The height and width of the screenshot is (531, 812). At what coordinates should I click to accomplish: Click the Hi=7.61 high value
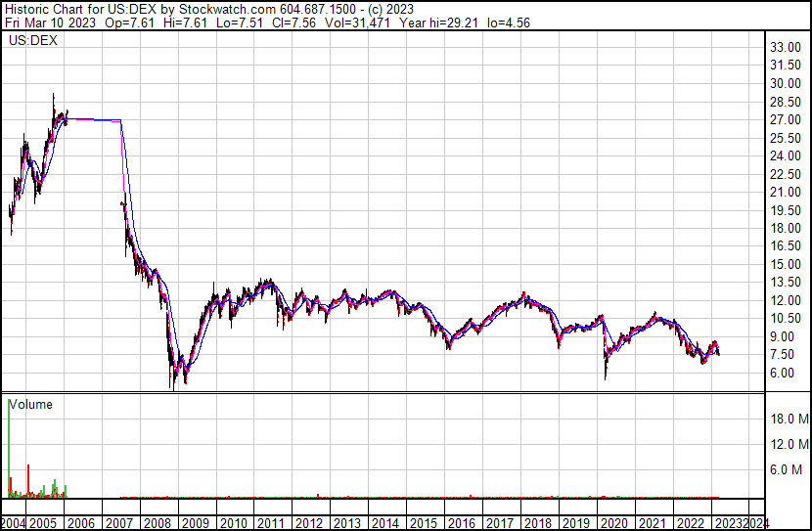click(184, 22)
